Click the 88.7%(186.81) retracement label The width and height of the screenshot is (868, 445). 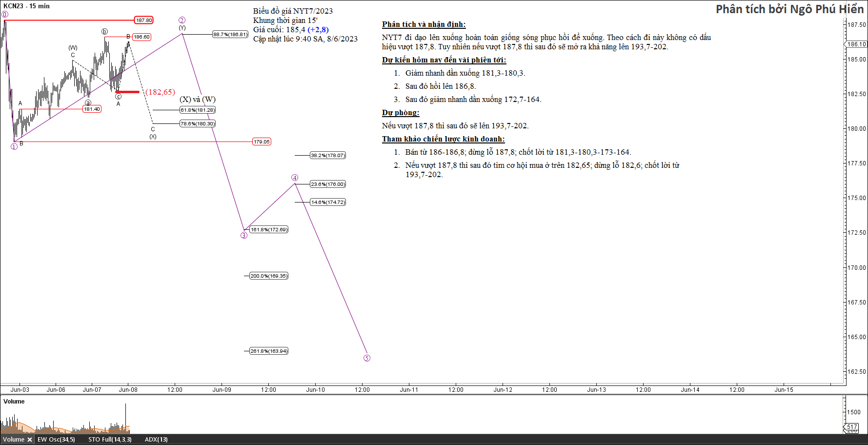pyautogui.click(x=230, y=35)
